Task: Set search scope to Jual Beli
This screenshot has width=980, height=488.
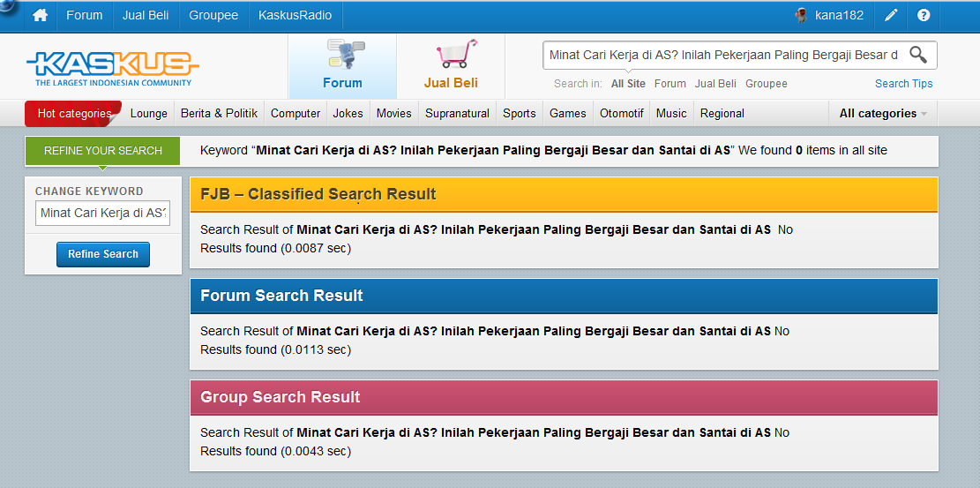Action: [x=715, y=83]
